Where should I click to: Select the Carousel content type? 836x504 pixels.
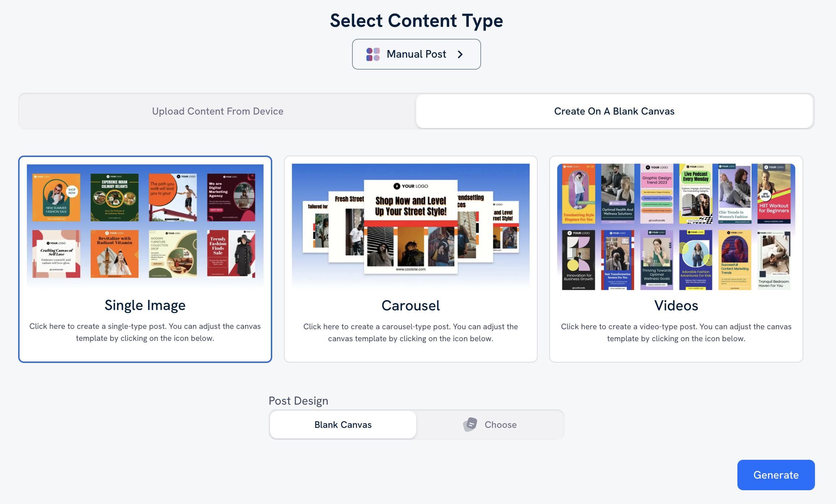point(410,305)
